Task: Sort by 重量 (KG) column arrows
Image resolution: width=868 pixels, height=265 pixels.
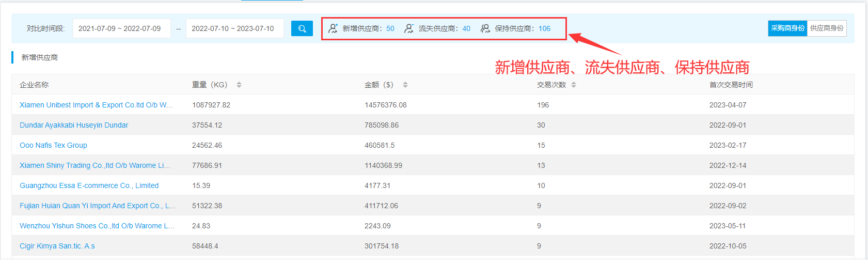Action: pyautogui.click(x=239, y=85)
